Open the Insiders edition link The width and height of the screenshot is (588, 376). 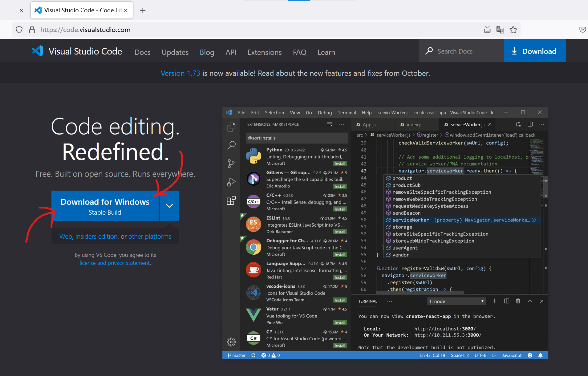pos(96,237)
